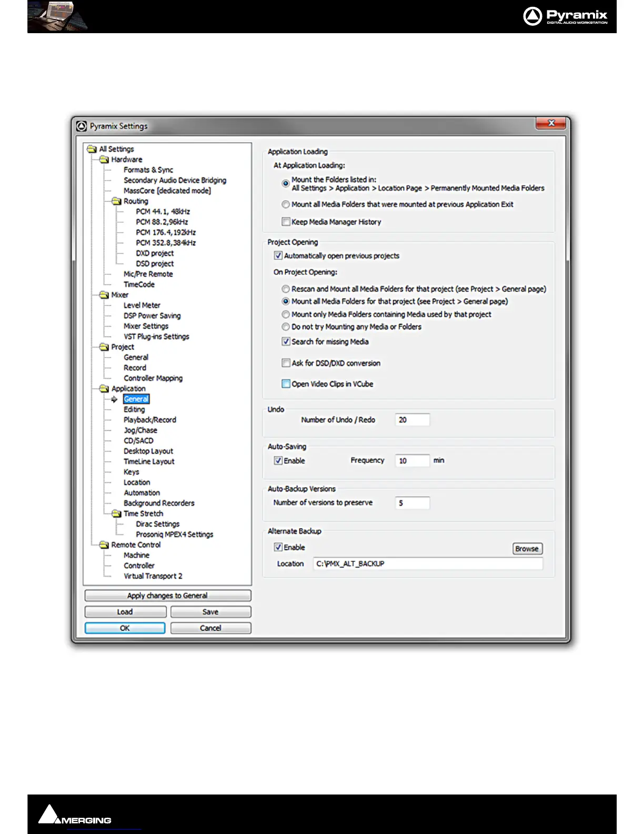Image resolution: width=644 pixels, height=834 pixels.
Task: Open Background Recorders settings
Action: [159, 503]
